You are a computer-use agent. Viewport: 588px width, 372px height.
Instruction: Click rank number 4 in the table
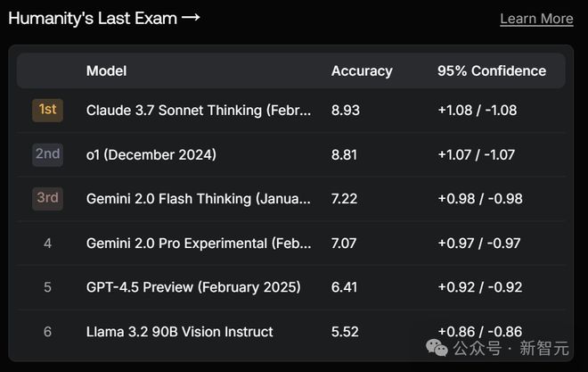(x=47, y=243)
